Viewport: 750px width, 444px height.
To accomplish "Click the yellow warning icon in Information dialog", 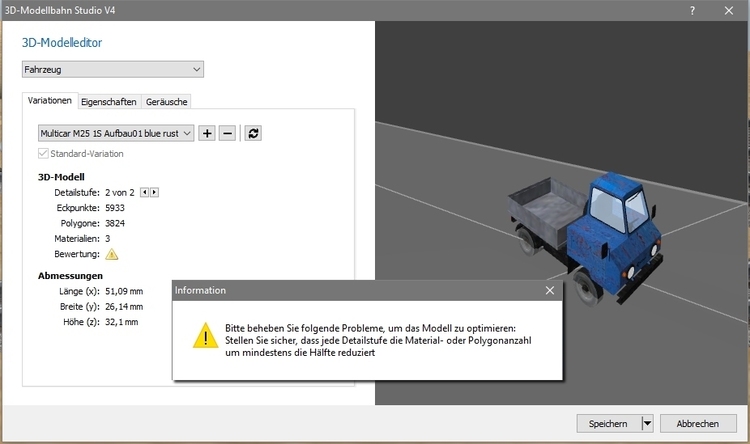I will (x=206, y=335).
